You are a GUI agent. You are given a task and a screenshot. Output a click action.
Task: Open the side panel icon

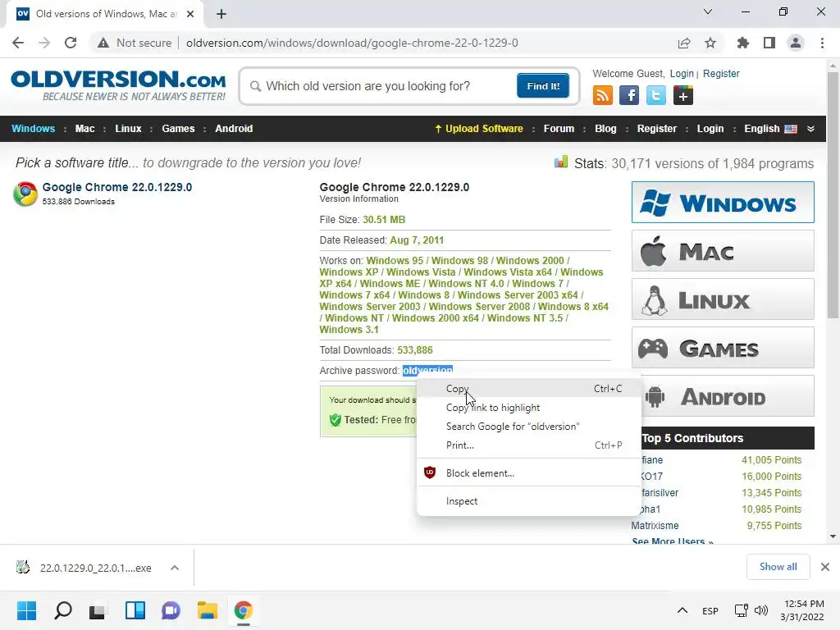(769, 43)
